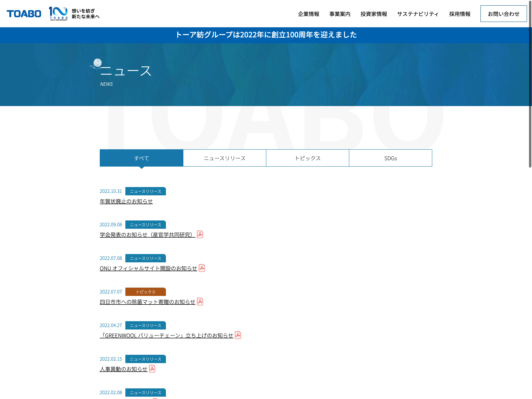
Task: Open PDF icon beside 四日市市への除菌マット news
Action: click(x=200, y=302)
